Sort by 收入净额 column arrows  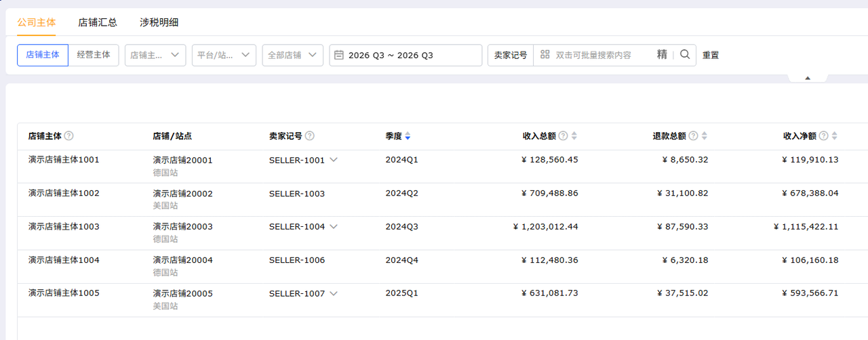[x=835, y=136]
